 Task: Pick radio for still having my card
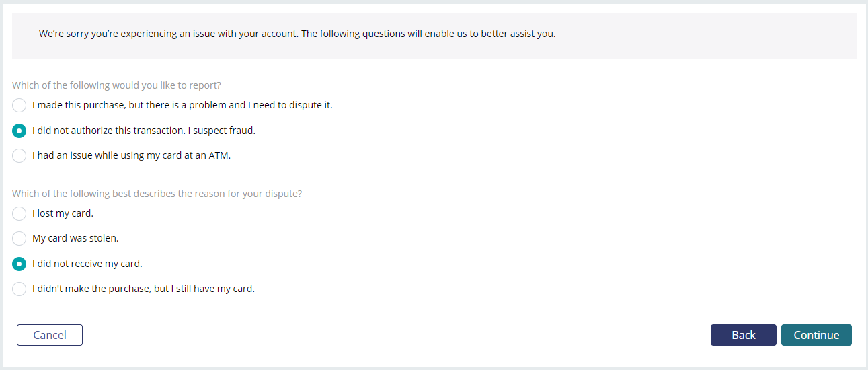pyautogui.click(x=19, y=289)
